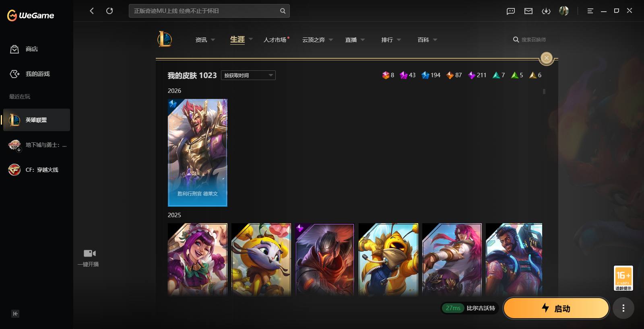This screenshot has height=329, width=644.
Task: Close the skins panel with gold X
Action: coord(547,58)
